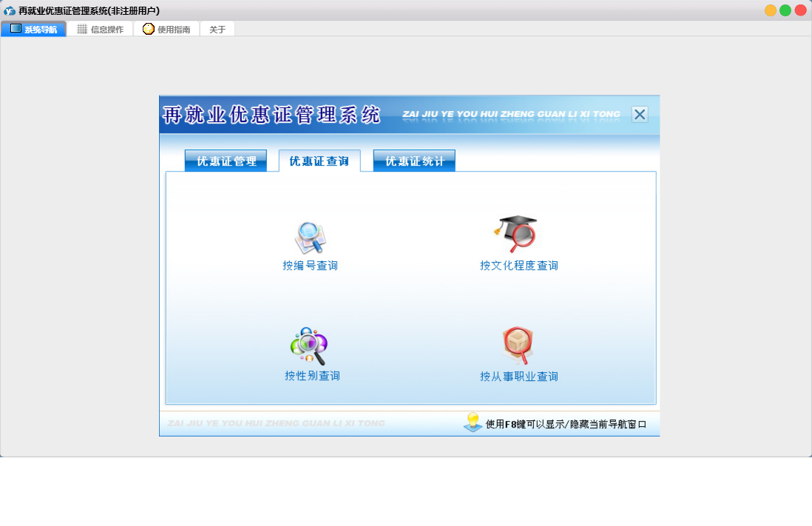This screenshot has height=526, width=812.
Task: Click the 再就业优惠证管理系统 banner title
Action: (x=272, y=115)
